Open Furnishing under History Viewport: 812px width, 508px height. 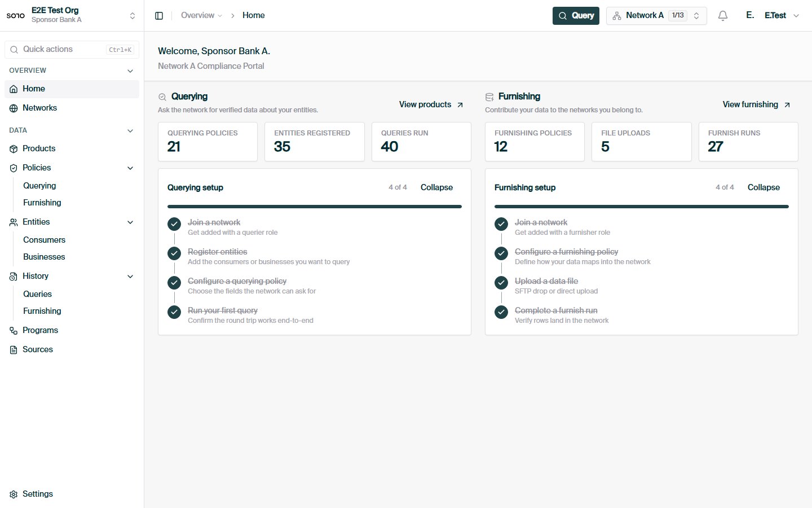tap(42, 311)
